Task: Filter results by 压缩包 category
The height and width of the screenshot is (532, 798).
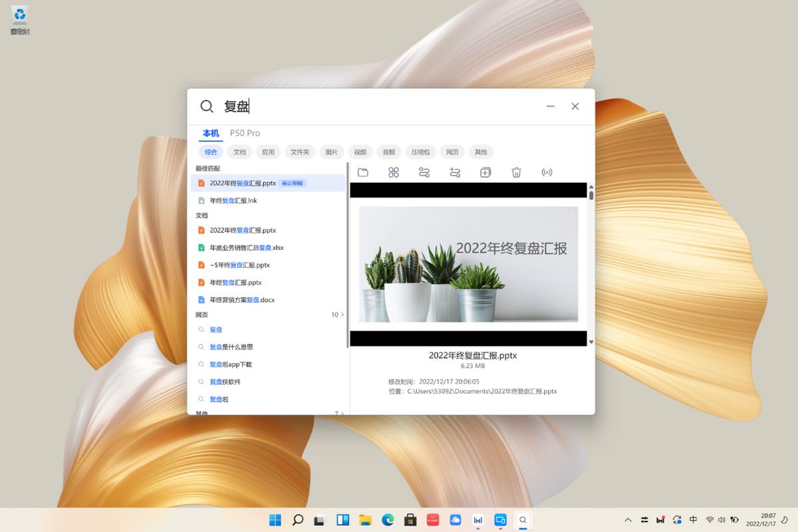Action: click(420, 152)
